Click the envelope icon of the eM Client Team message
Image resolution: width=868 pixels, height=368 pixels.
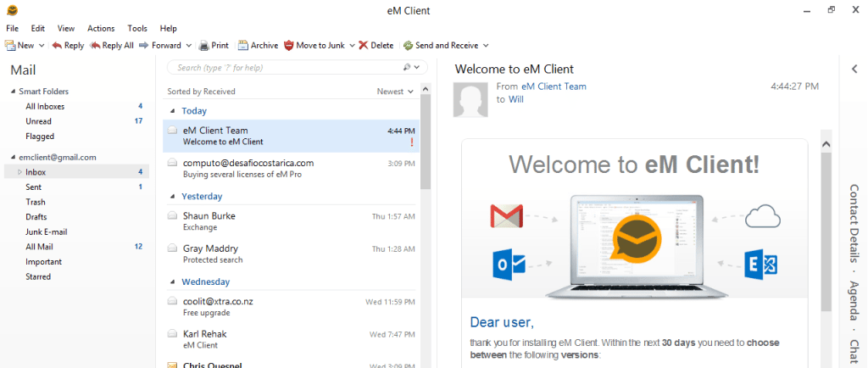(172, 130)
